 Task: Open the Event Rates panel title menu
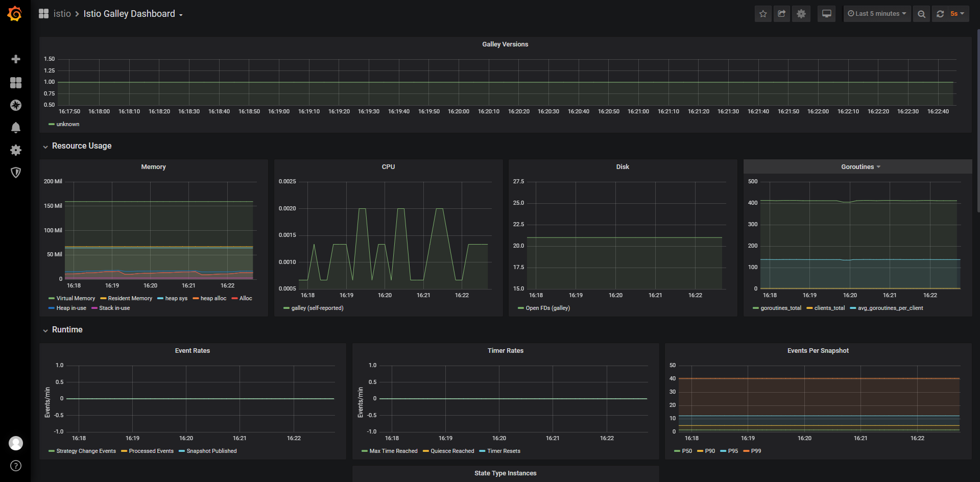tap(193, 351)
